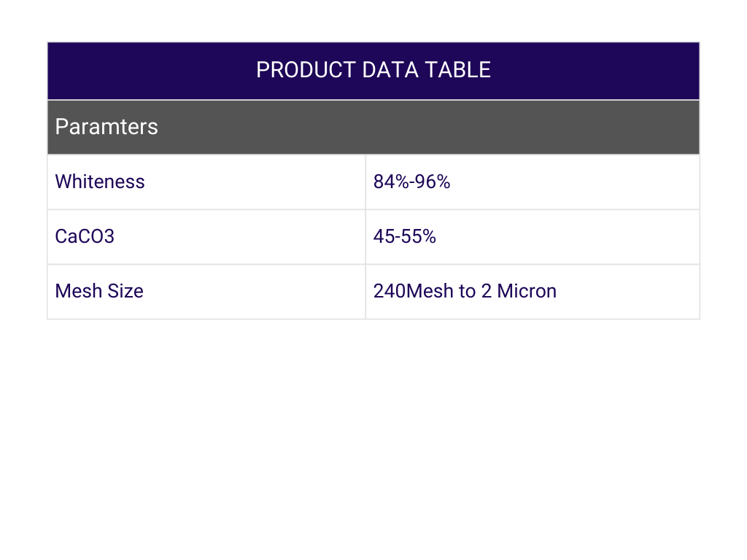
Task: Select the CaCO3 row label
Action: point(85,236)
